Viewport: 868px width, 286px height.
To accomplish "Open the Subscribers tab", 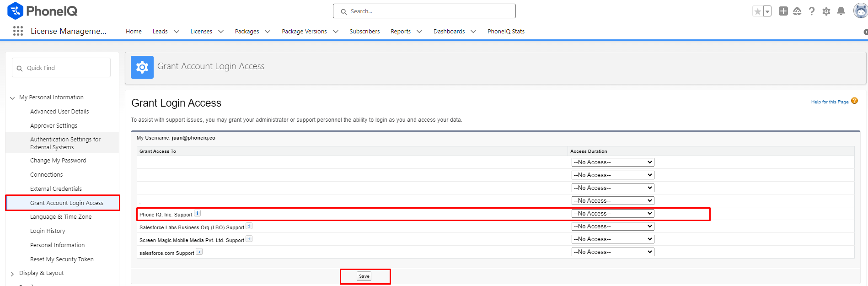I will click(x=364, y=31).
